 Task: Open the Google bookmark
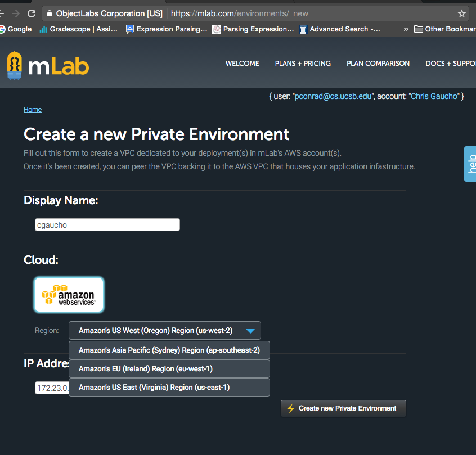click(x=16, y=29)
